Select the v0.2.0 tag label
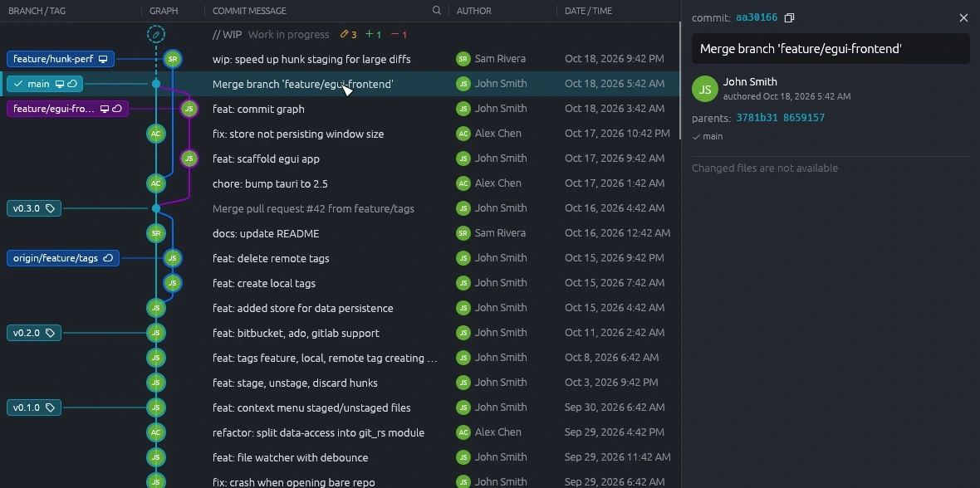This screenshot has width=980, height=488. pyautogui.click(x=34, y=333)
